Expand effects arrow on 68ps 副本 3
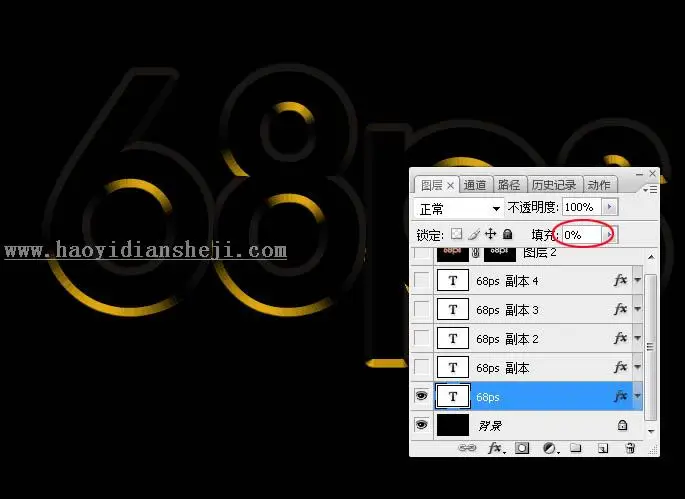Viewport: 685px width, 499px height. click(x=637, y=309)
